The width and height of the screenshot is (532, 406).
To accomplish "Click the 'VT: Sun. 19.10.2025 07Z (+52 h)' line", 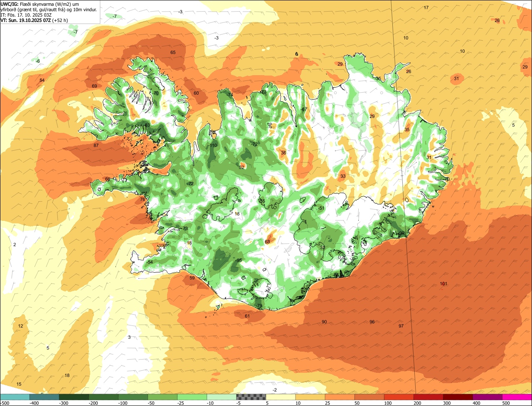I will [x=34, y=20].
